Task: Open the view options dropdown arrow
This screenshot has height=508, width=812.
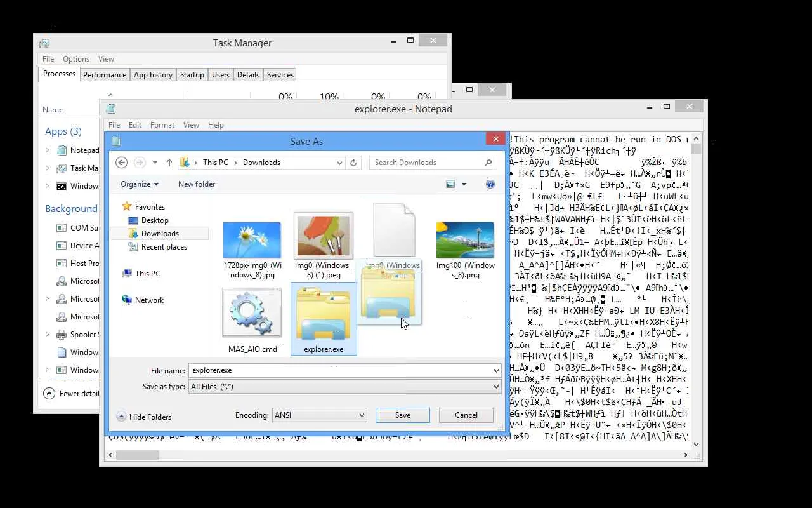Action: click(464, 184)
